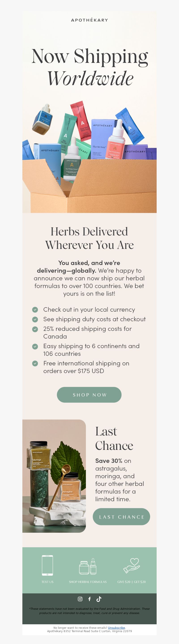179x644 pixels.
Task: Click the checkmark beside local currency line
Action: pyautogui.click(x=35, y=309)
